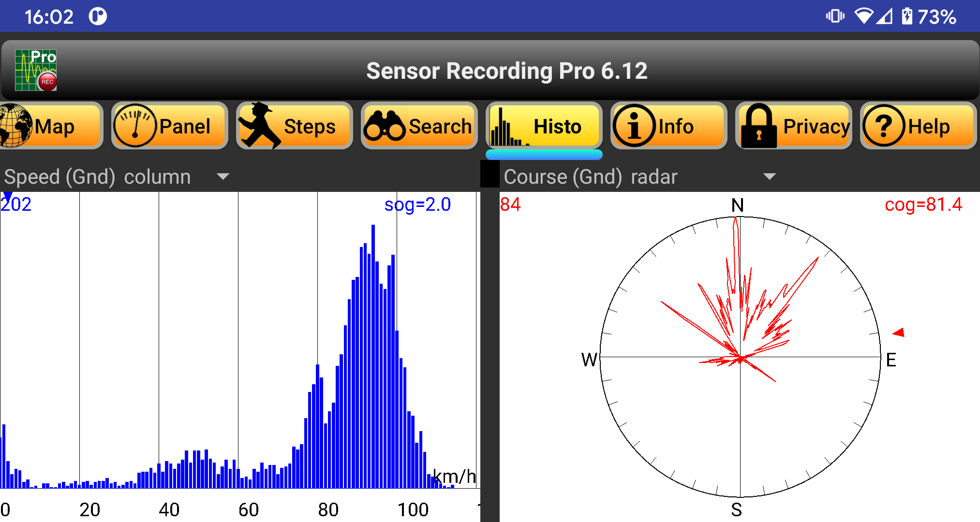
Task: Open the Help question-mark button
Action: 918,126
